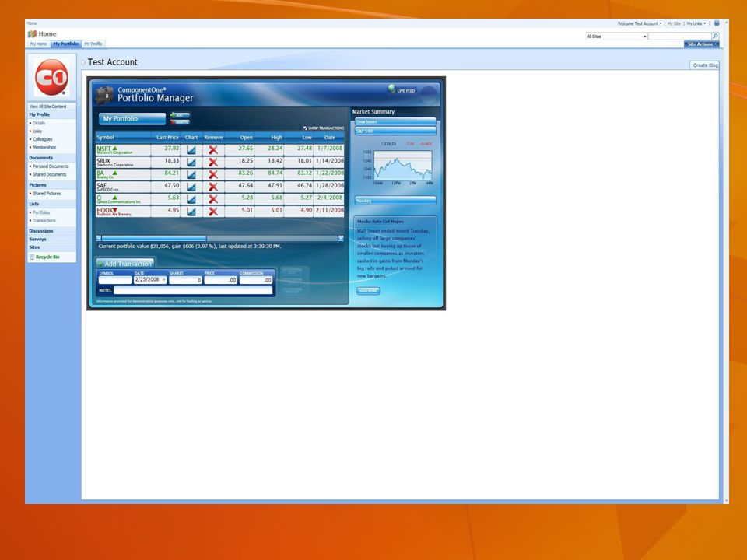Click the Commission input field

[256, 280]
